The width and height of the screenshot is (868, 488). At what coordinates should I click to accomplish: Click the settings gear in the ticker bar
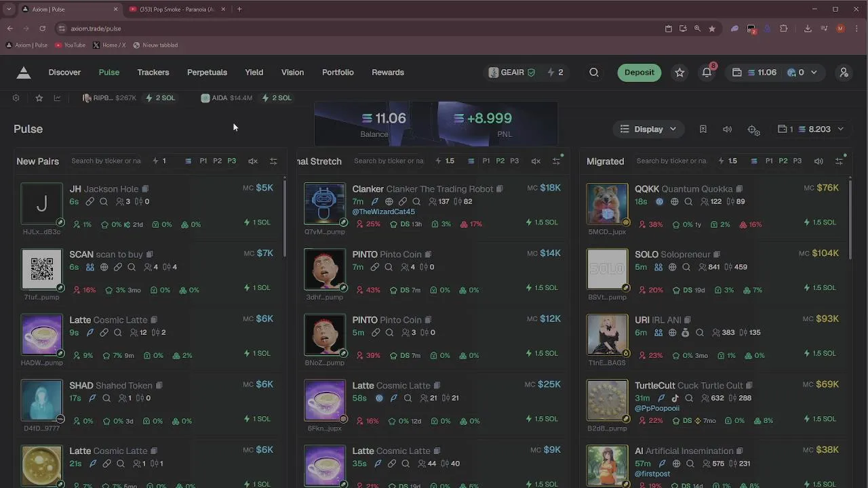(x=16, y=98)
